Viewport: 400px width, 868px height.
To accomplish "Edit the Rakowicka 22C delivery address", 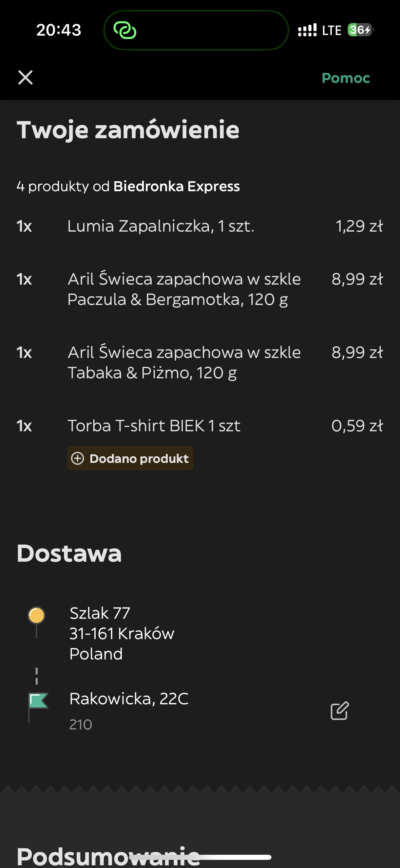I will pyautogui.click(x=340, y=710).
